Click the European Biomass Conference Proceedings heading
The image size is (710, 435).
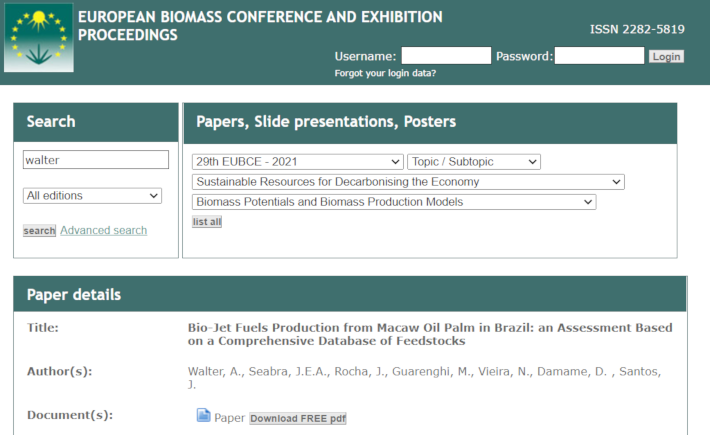[260, 26]
